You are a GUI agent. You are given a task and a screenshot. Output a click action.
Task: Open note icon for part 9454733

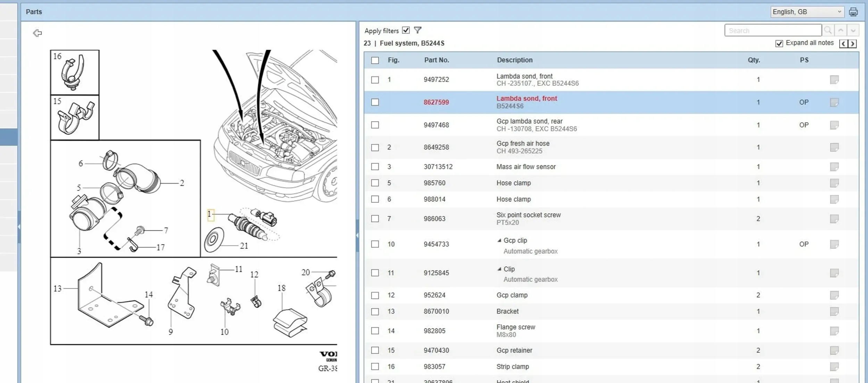coord(834,244)
